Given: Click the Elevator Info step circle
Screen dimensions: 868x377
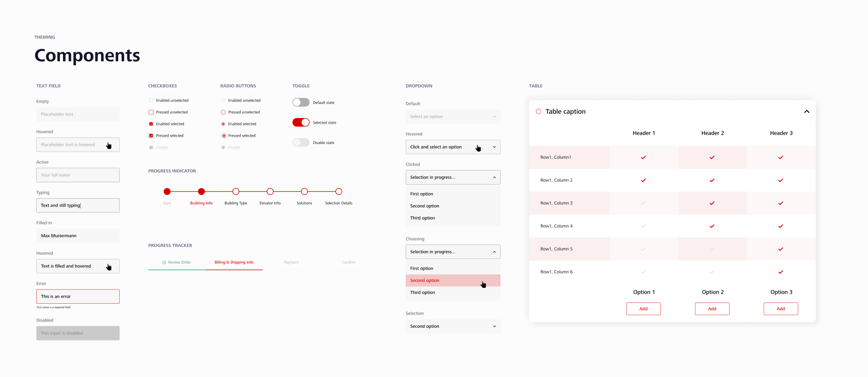Looking at the screenshot, I should click(x=270, y=191).
